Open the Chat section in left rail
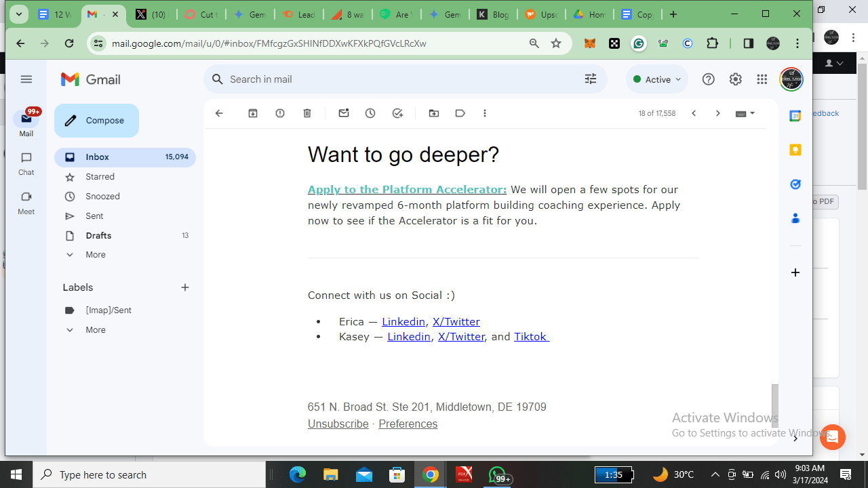This screenshot has height=488, width=868. pos(26,163)
